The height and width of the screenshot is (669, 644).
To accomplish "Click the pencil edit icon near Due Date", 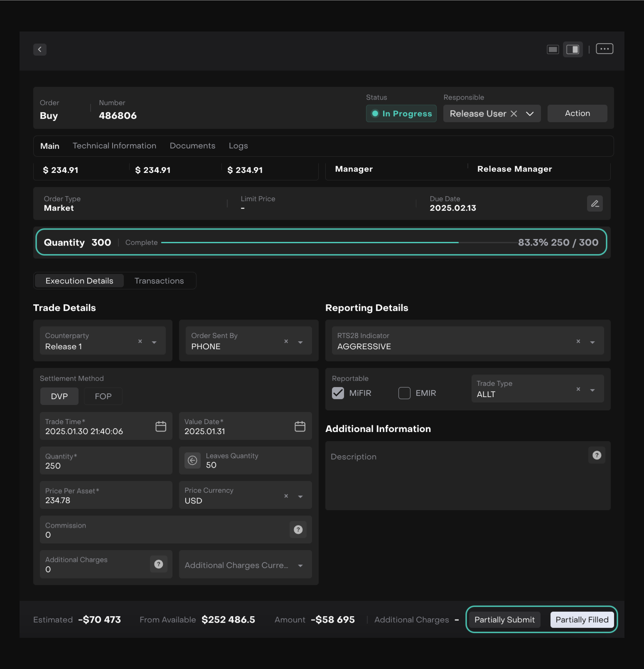I will [x=595, y=204].
